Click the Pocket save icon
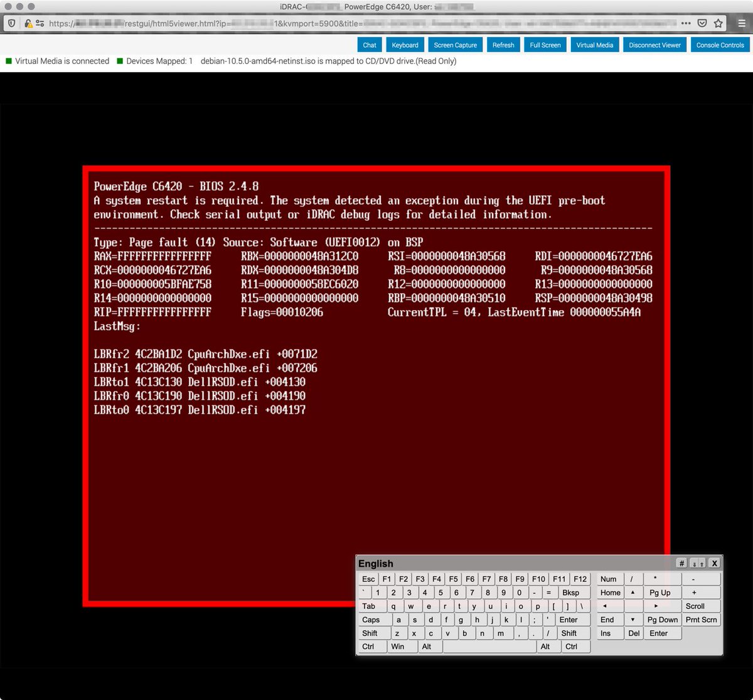This screenshot has height=700, width=753. [702, 23]
